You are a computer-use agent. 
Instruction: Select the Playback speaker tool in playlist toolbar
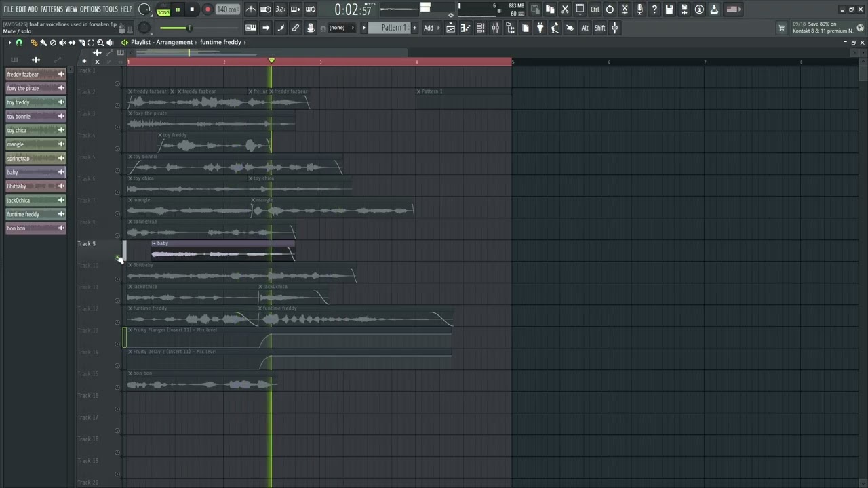(110, 43)
